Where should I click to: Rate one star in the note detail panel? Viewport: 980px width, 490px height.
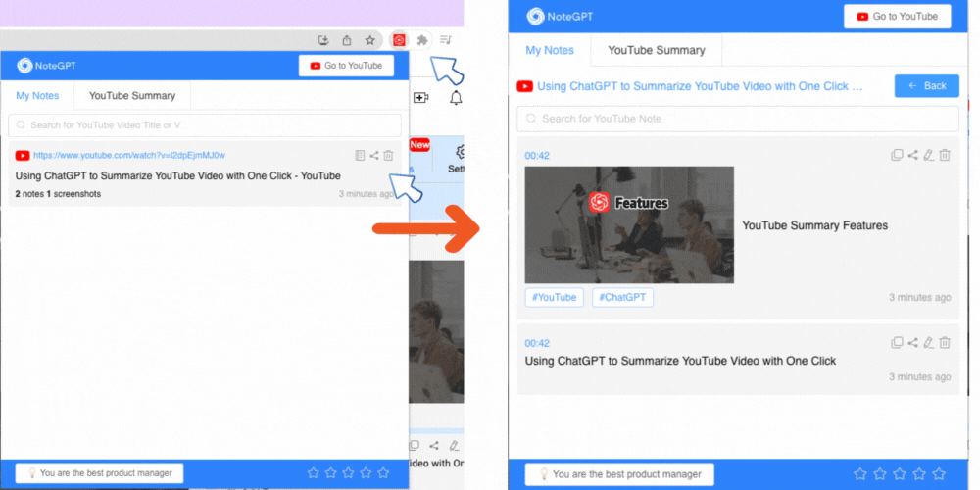860,473
